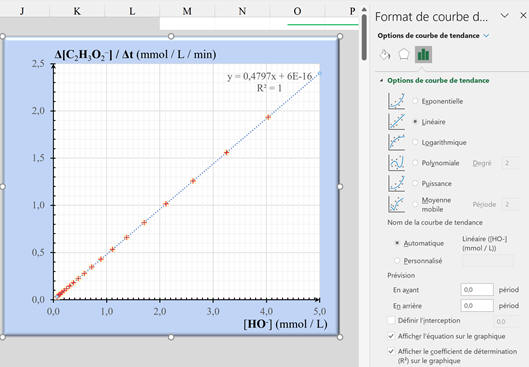Click the moving average Période value box
The image size is (529, 367).
point(510,204)
